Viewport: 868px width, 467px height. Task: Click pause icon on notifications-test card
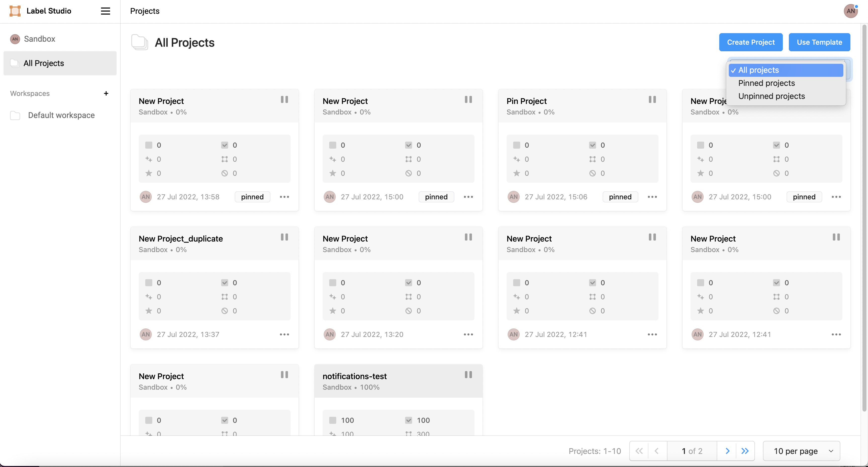coord(468,375)
